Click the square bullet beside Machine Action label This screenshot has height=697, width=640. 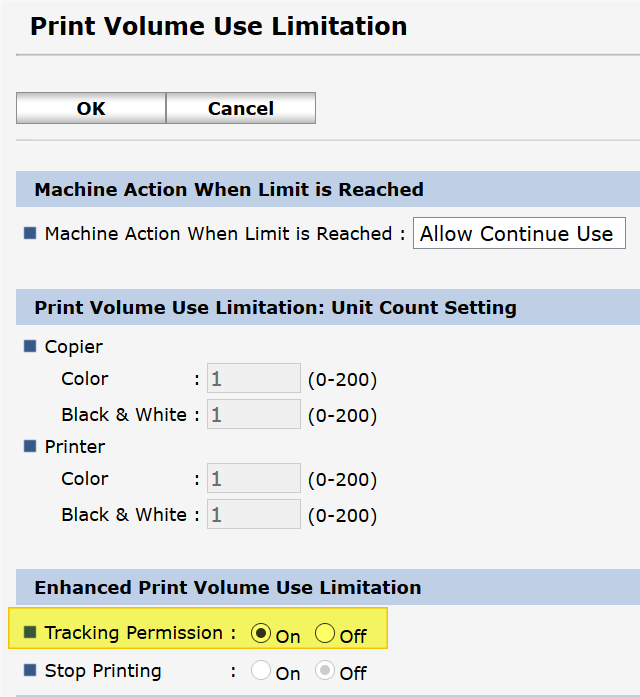[x=29, y=234]
